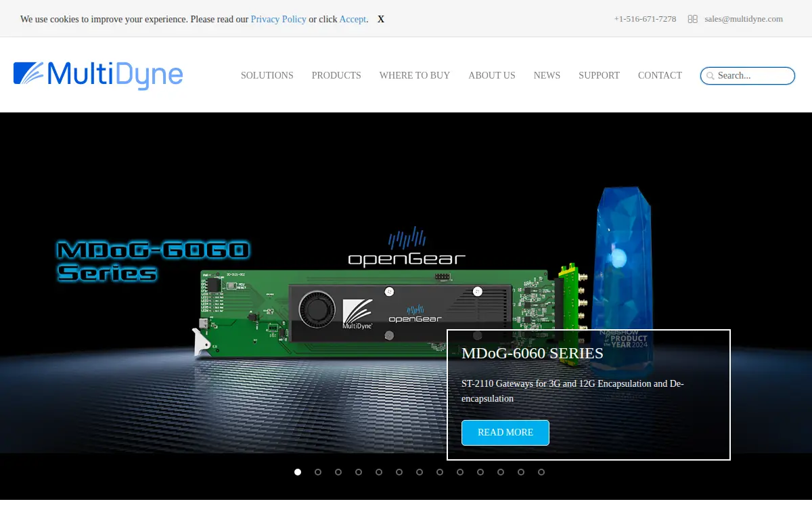Select the fourth carousel slide dot
The height and width of the screenshot is (508, 812).
359,472
